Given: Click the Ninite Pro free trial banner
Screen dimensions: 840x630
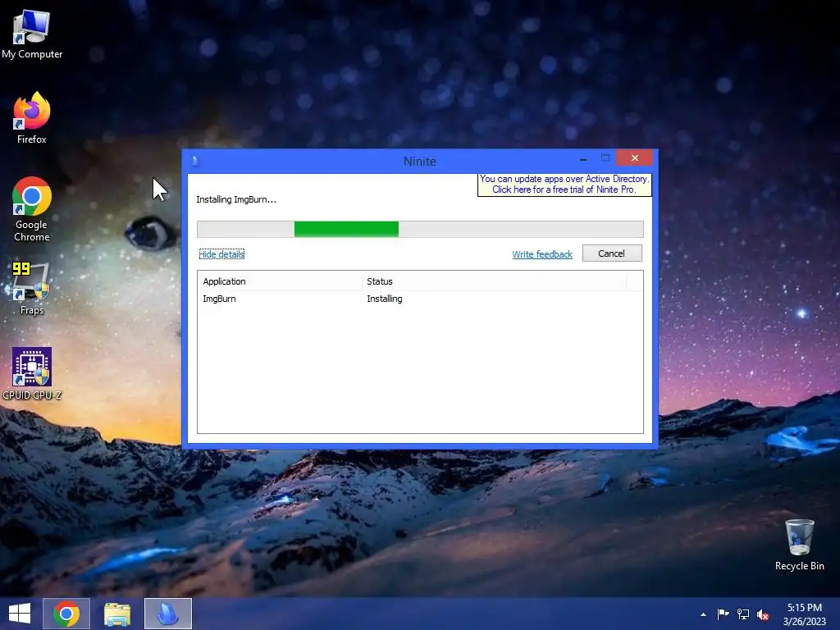Looking at the screenshot, I should 564,185.
